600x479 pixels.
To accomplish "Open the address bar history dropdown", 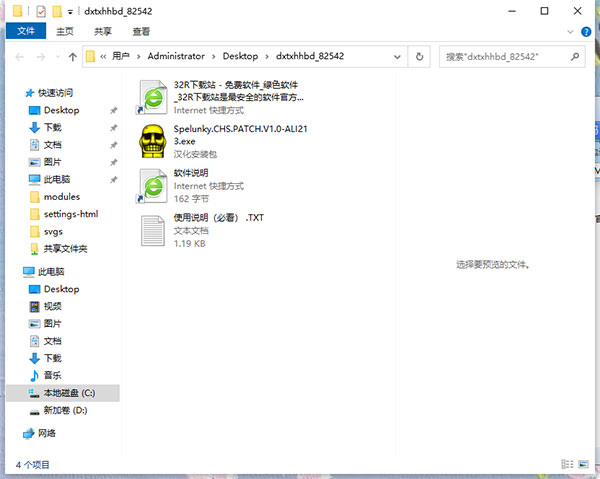I will [400, 57].
